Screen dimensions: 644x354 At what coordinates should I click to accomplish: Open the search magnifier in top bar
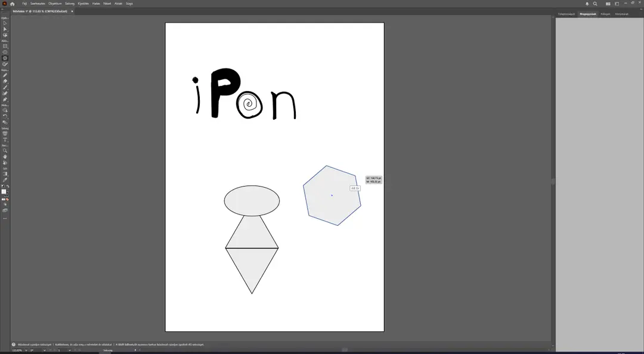(595, 4)
